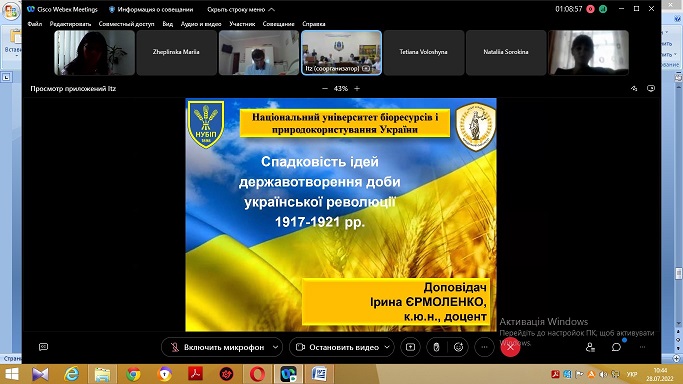Select the last participant video thumbnail
This screenshot has height=384, width=683.
pos(588,53)
